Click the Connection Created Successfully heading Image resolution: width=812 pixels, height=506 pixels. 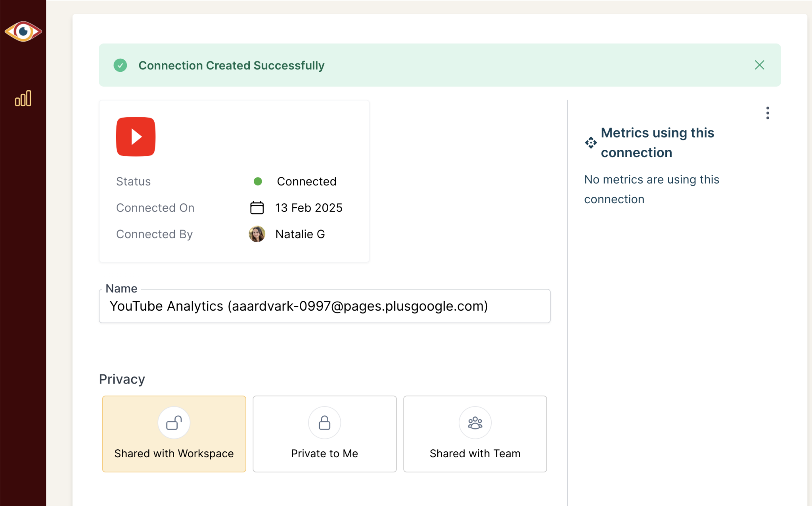pos(232,65)
